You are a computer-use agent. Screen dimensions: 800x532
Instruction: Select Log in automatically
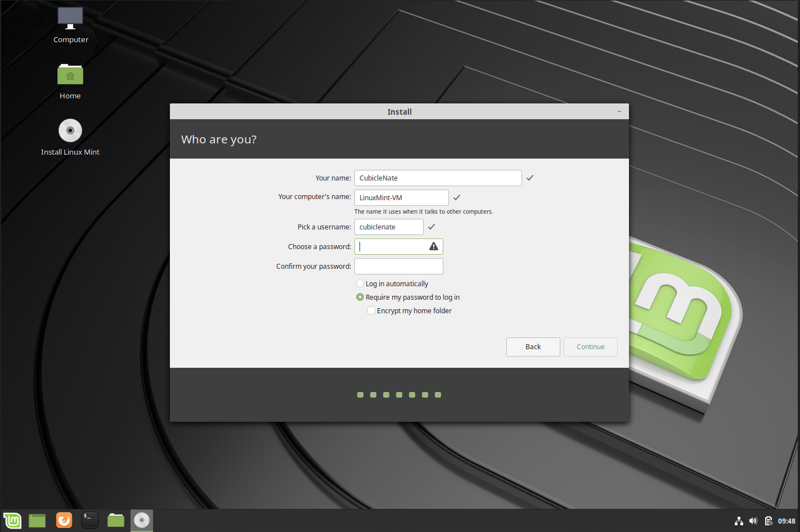tap(360, 283)
